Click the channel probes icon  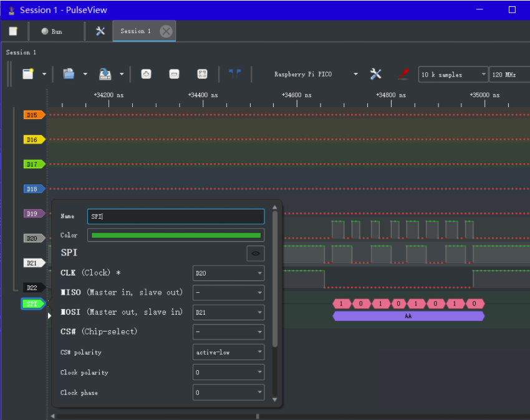(x=403, y=74)
